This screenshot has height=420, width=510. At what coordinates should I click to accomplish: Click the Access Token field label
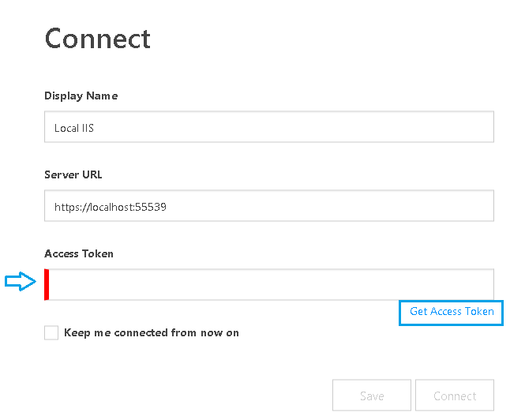tap(79, 253)
